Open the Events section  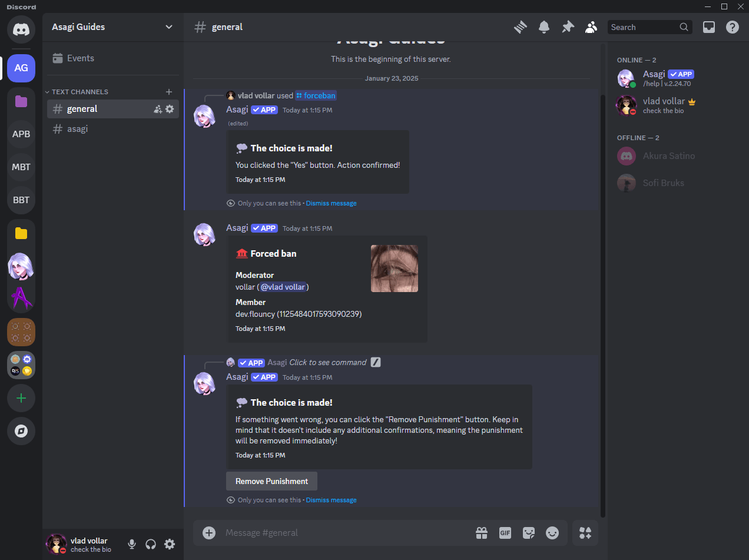tap(112, 58)
